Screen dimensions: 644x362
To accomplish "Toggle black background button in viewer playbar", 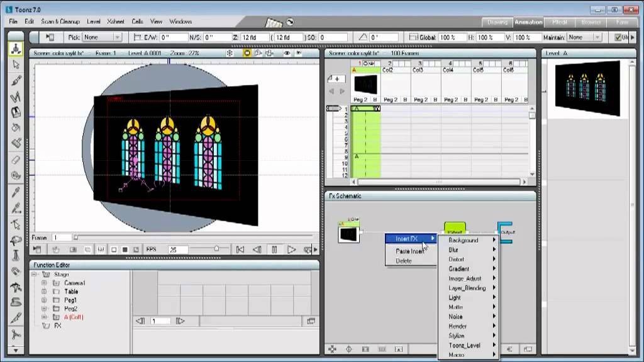I will [125, 250].
